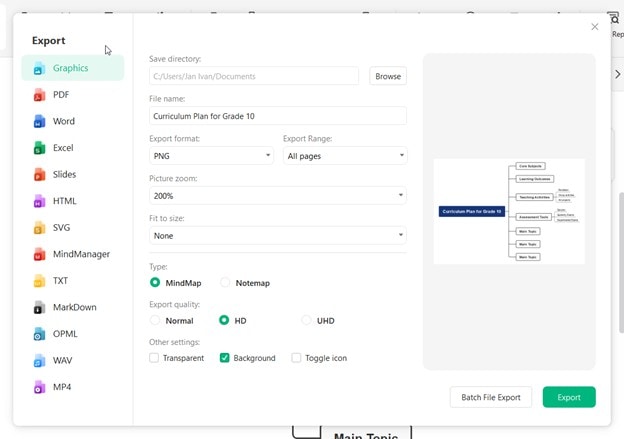Switch to the Excel export label
The image size is (624, 439).
pyautogui.click(x=63, y=148)
